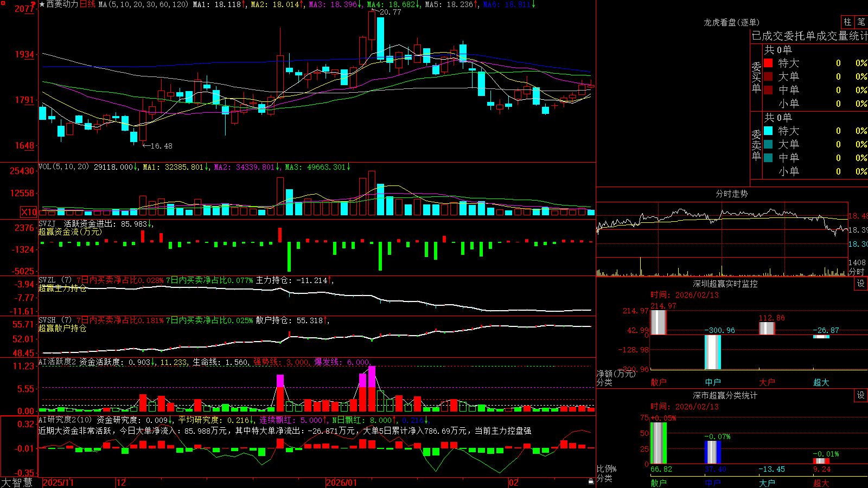Click the 2025/11 date marker on the time axis
Viewport: 868px width, 488px height.
pos(58,483)
